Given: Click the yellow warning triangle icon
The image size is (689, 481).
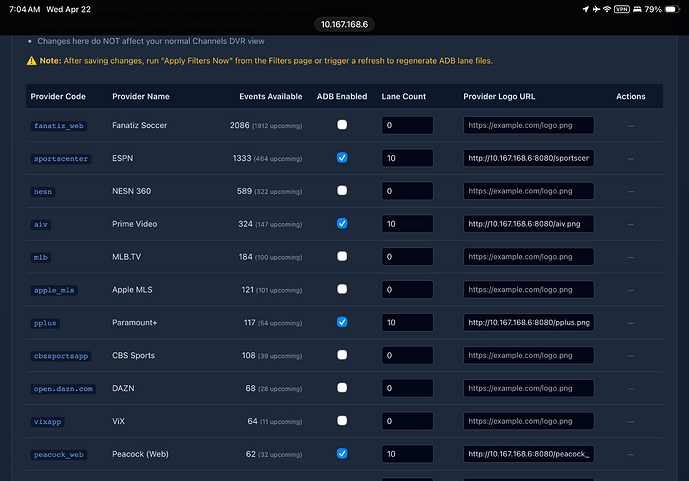Looking at the screenshot, I should [31, 61].
